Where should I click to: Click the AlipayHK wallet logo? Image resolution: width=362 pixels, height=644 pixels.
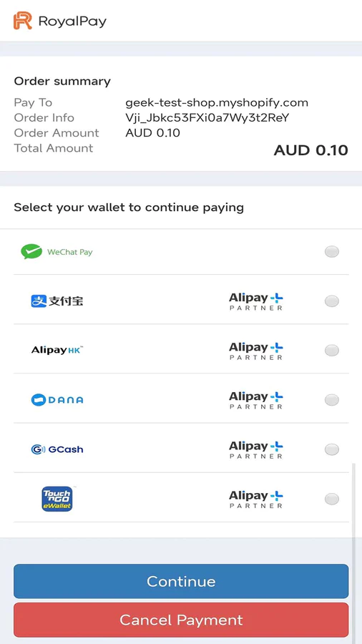[57, 351]
